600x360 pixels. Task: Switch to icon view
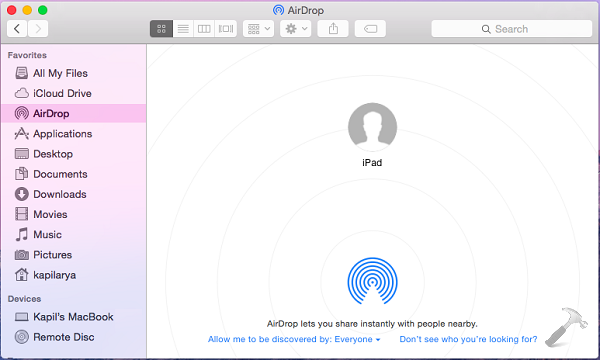(161, 29)
